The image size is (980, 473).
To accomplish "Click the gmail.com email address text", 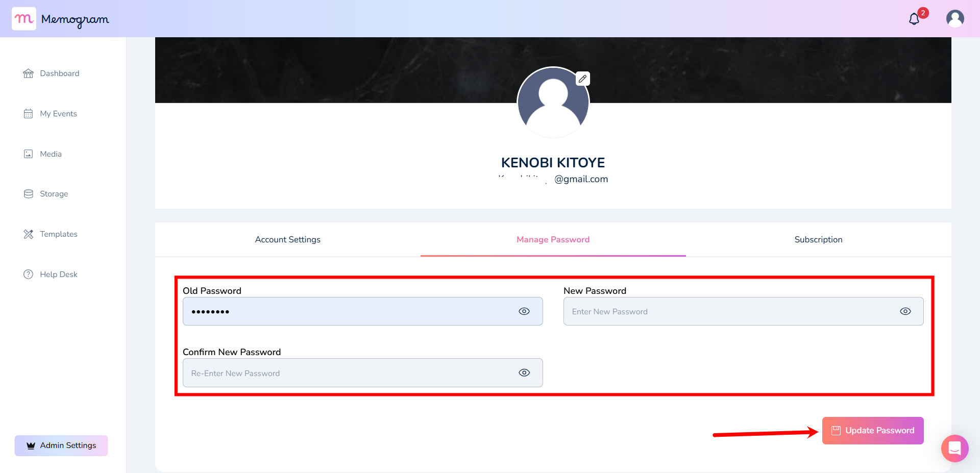I will tap(553, 179).
